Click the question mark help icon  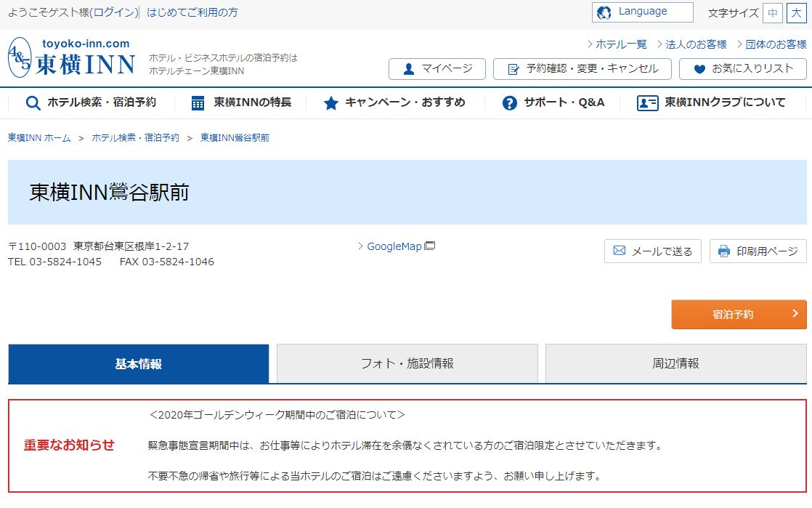(x=510, y=102)
